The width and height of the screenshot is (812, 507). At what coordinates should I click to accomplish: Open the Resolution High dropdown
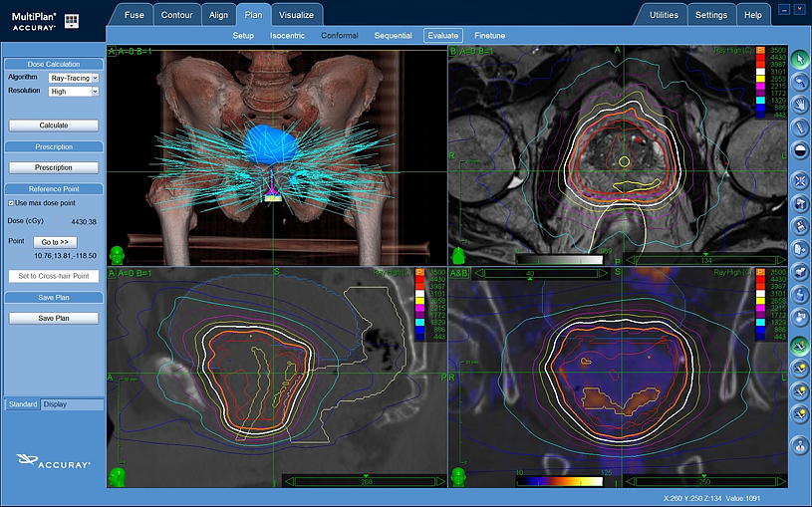[x=74, y=92]
